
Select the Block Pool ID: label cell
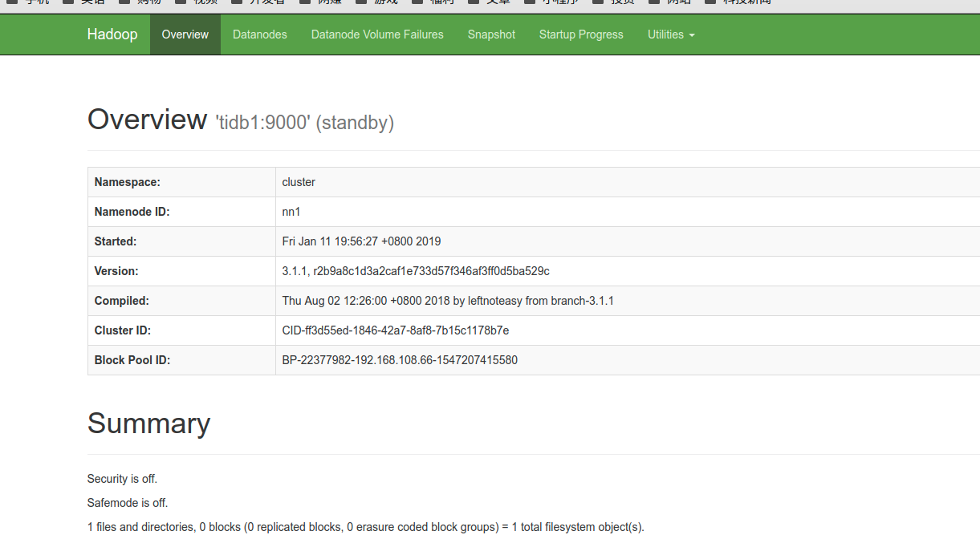181,360
